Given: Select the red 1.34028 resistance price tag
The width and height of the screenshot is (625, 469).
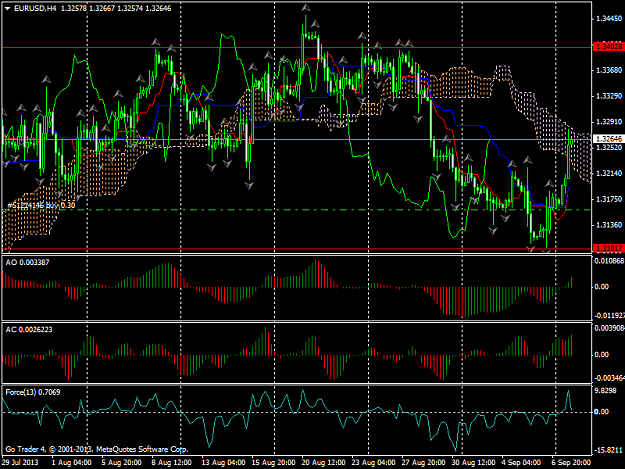Looking at the screenshot, I should 609,47.
